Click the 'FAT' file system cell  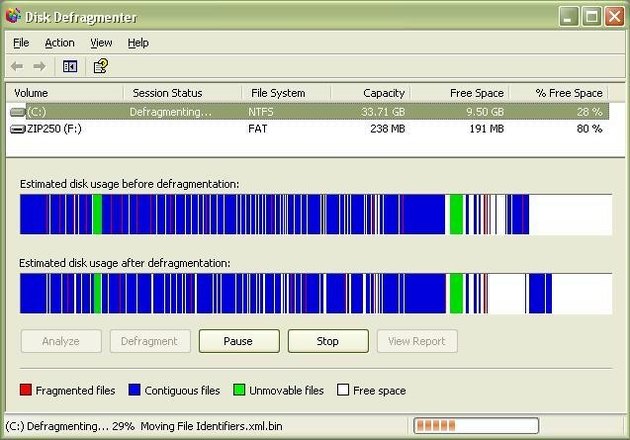coord(258,129)
